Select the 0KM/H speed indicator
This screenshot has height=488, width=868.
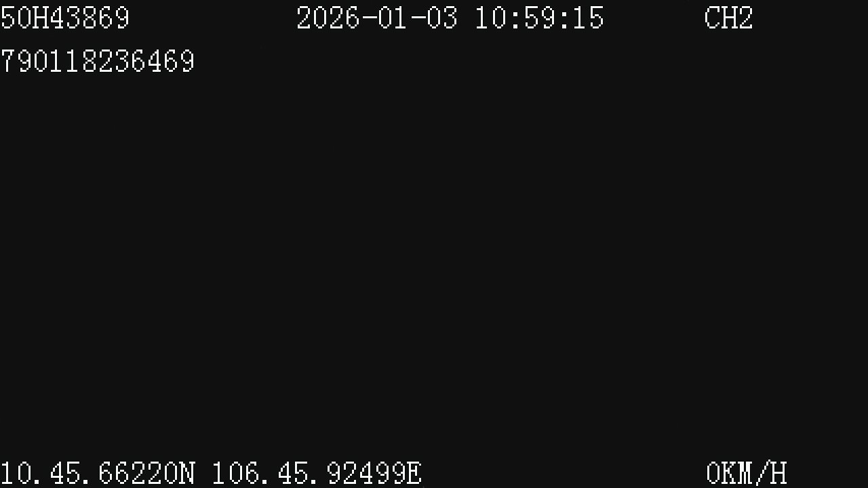[746, 473]
